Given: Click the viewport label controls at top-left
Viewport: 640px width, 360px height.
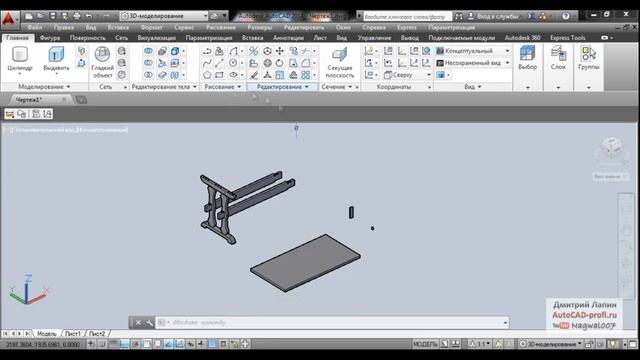Looking at the screenshot, I should [65, 130].
